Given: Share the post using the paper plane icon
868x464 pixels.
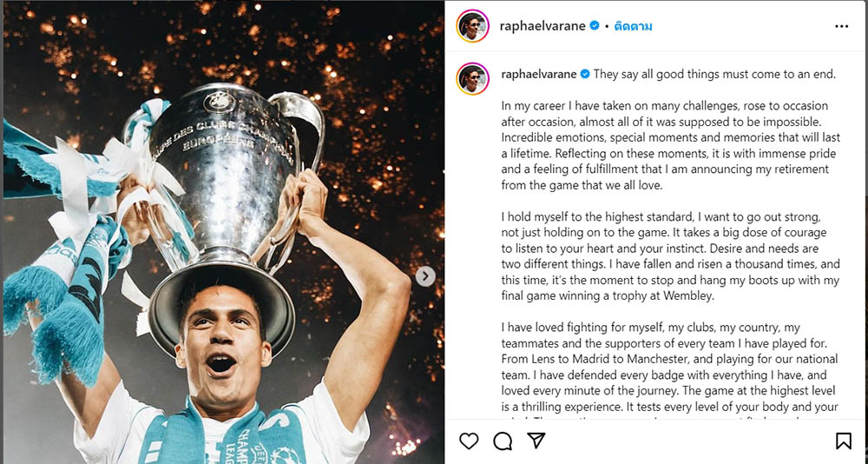Looking at the screenshot, I should (536, 441).
